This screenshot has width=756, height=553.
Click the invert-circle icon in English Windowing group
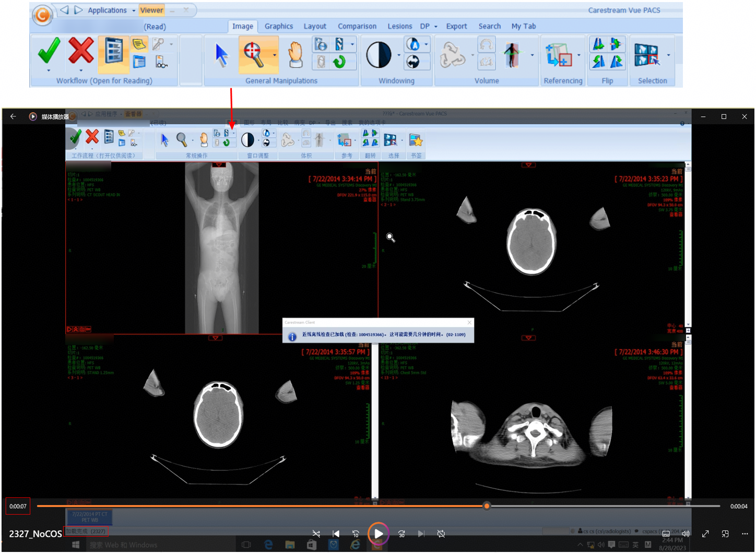coord(413,62)
